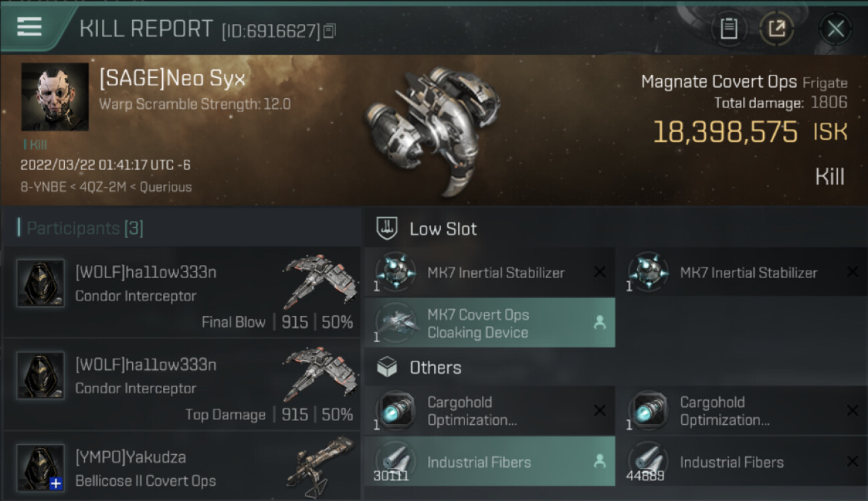The width and height of the screenshot is (868, 501).
Task: Copy the kill report ID
Action: pos(329,31)
